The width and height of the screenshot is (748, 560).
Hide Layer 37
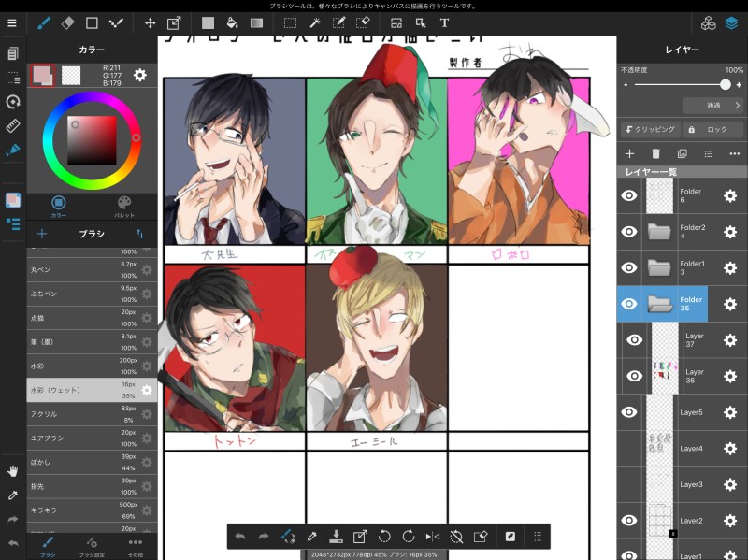pyautogui.click(x=634, y=339)
